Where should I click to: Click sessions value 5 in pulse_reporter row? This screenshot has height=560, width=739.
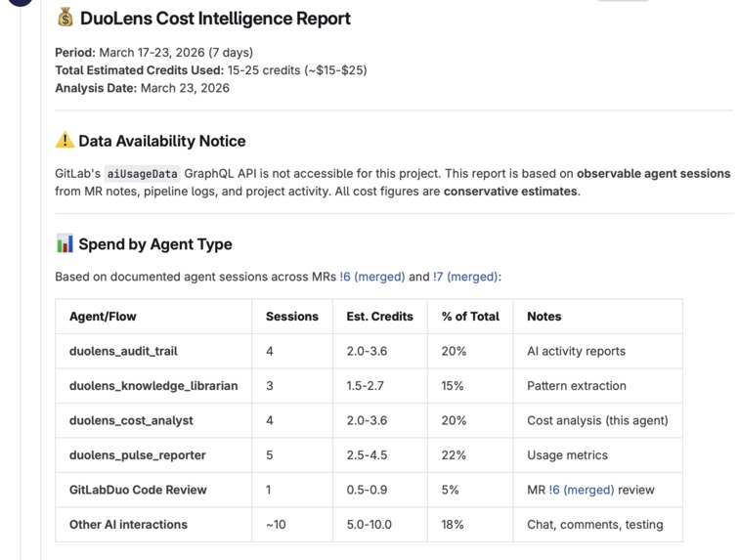click(x=270, y=455)
